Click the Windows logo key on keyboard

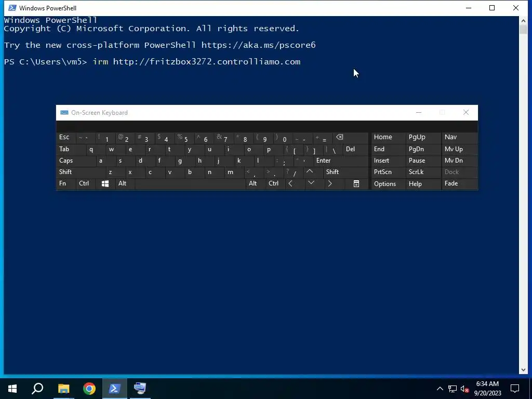[105, 183]
